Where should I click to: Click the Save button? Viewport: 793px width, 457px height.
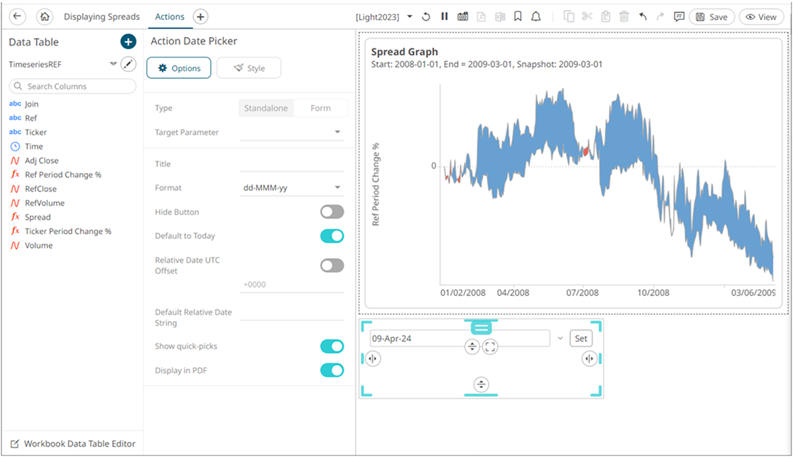click(712, 17)
